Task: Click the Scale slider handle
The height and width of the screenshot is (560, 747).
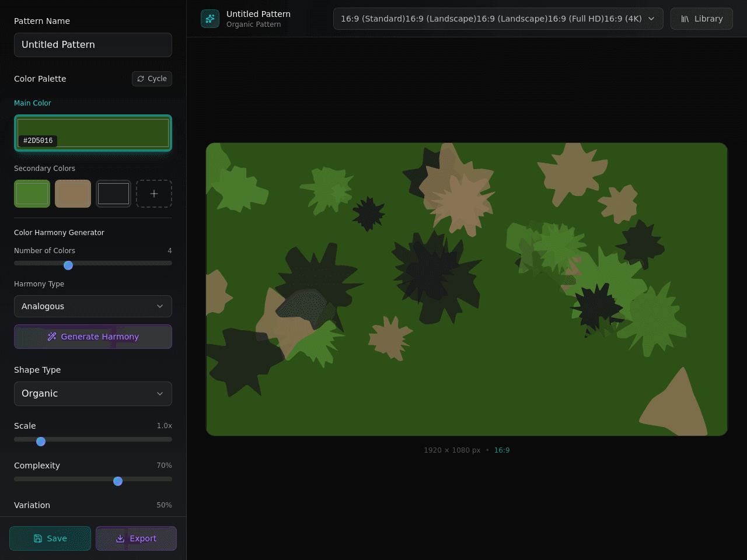Action: [x=41, y=442]
